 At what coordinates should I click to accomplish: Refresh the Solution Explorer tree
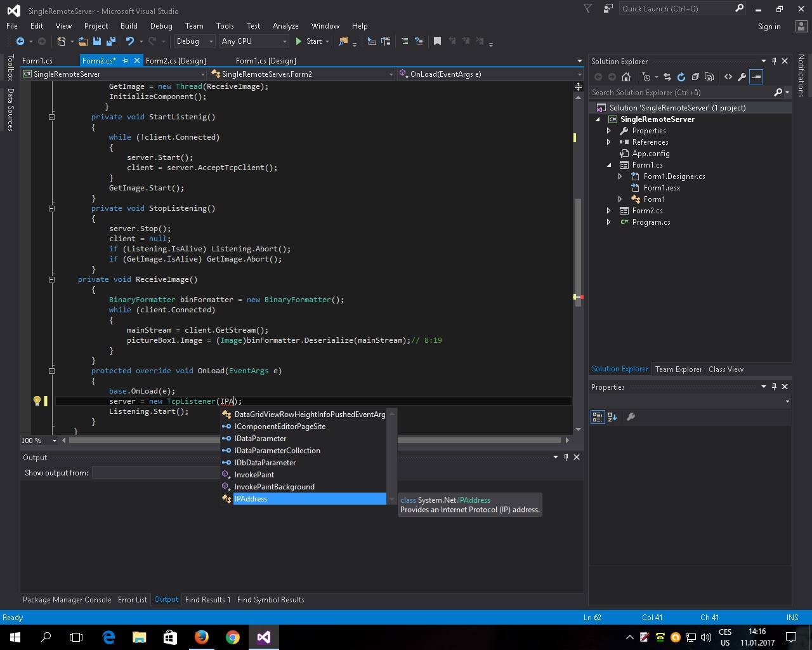[681, 77]
